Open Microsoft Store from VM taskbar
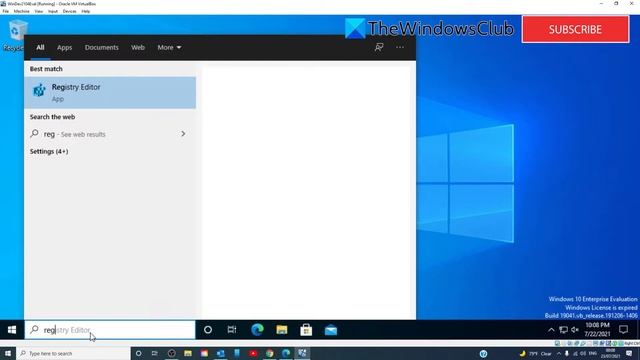Screen dimensions: 640x360 [x=306, y=330]
